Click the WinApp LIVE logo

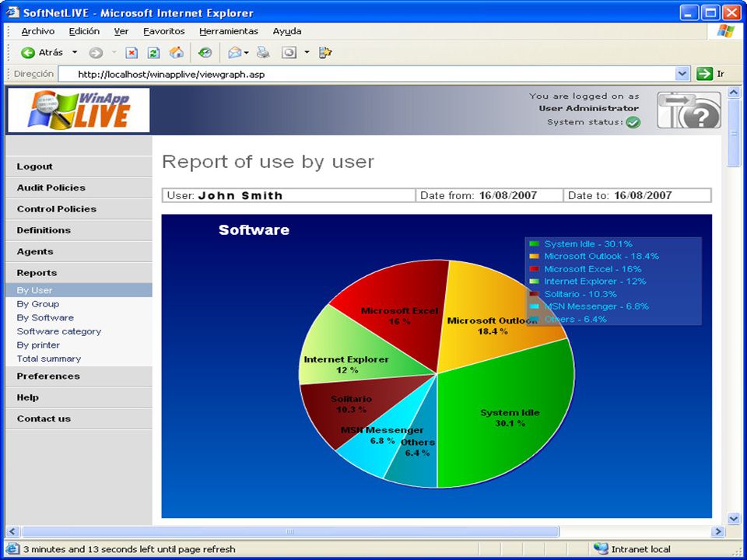tap(79, 110)
